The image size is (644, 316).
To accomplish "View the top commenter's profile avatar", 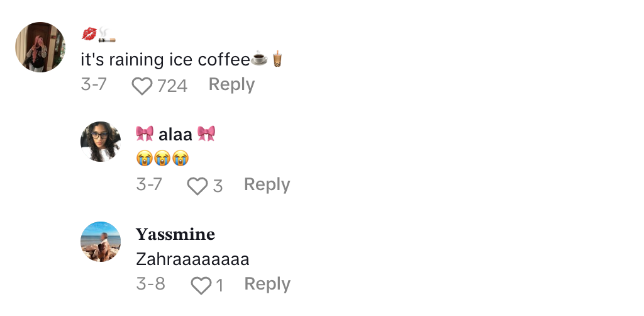I will point(40,47).
